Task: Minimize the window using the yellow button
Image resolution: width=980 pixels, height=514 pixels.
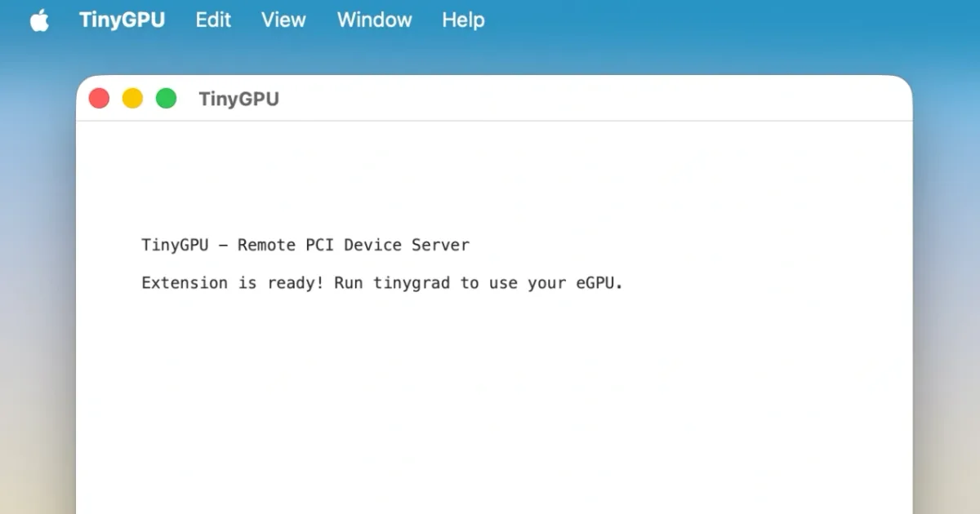Action: (x=132, y=99)
